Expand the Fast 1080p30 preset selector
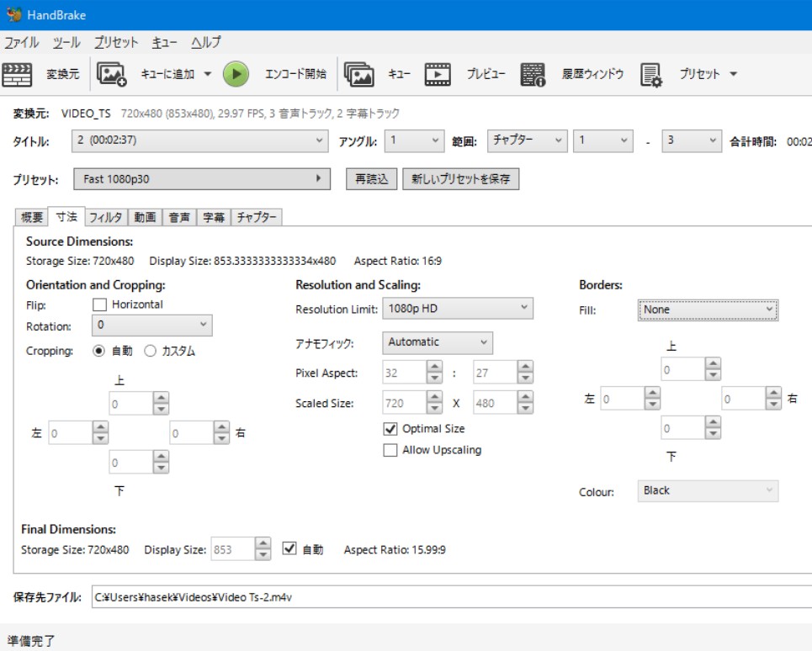 (x=202, y=179)
